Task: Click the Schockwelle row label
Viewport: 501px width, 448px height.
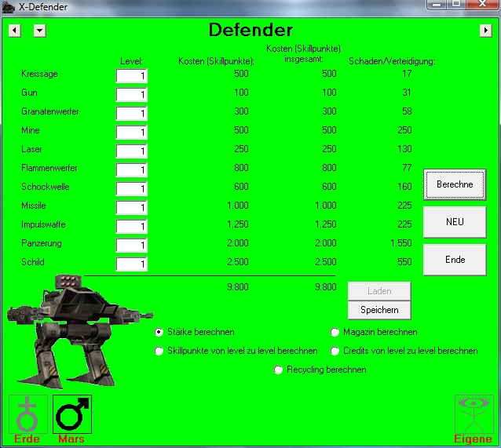Action: [46, 187]
